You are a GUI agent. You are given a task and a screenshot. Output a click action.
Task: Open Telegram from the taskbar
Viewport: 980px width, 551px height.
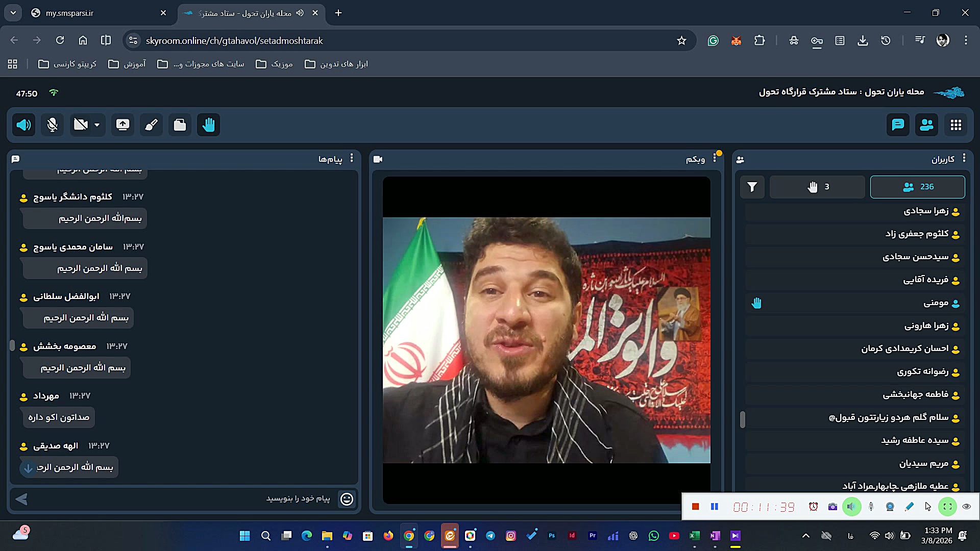coord(491,536)
